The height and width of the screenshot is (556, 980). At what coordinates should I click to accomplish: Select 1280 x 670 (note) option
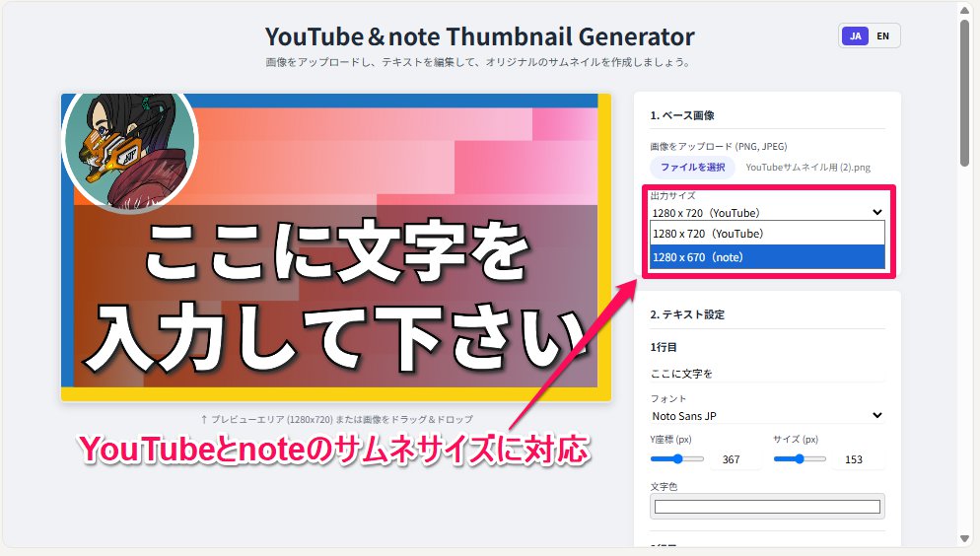pyautogui.click(x=767, y=256)
